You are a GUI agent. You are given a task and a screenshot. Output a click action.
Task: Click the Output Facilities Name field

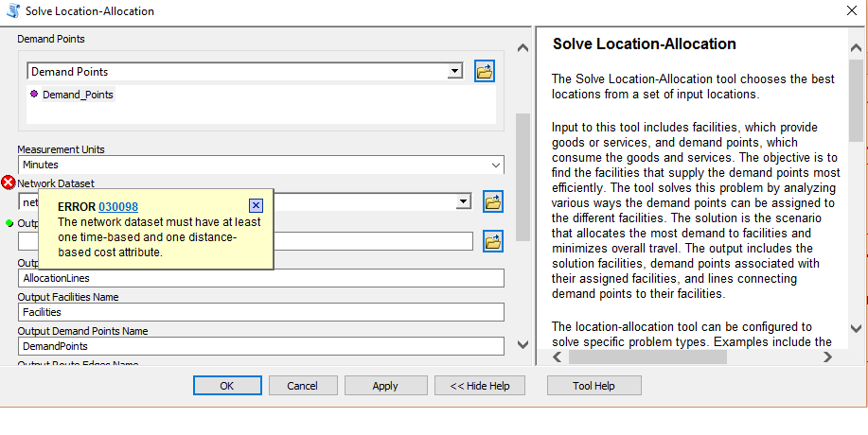click(x=261, y=312)
